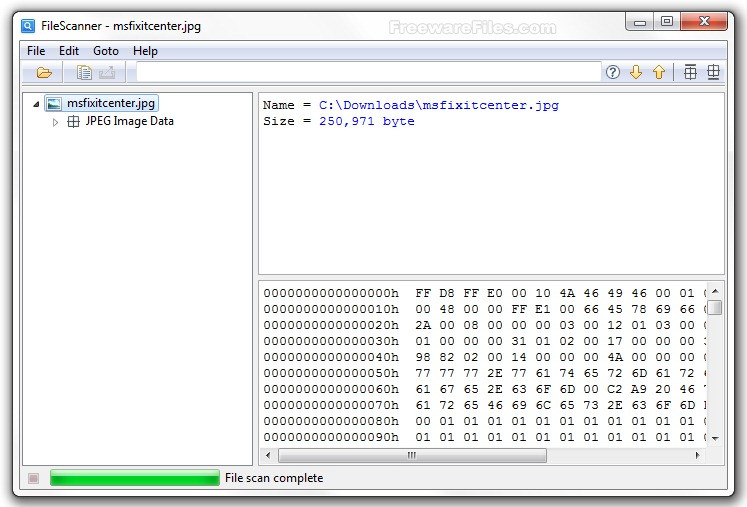Click the grid icon beside JPEG Image Data
Image resolution: width=747 pixels, height=507 pixels.
(x=73, y=122)
